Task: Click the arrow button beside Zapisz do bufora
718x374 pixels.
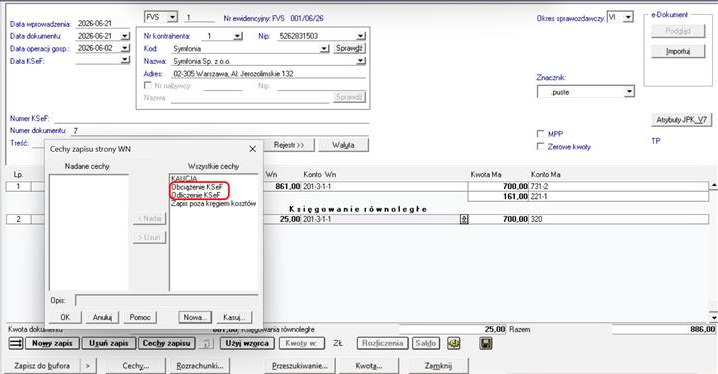Action: [88, 366]
